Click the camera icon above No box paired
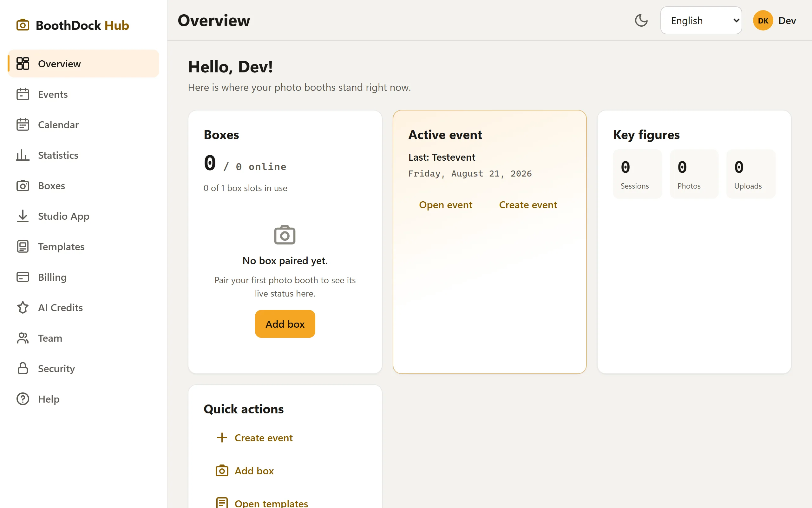 coord(285,235)
